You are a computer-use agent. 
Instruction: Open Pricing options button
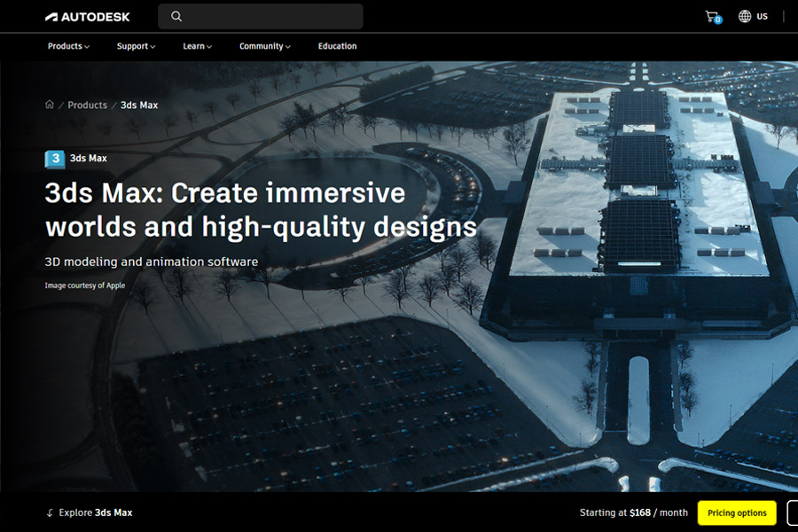(x=737, y=512)
